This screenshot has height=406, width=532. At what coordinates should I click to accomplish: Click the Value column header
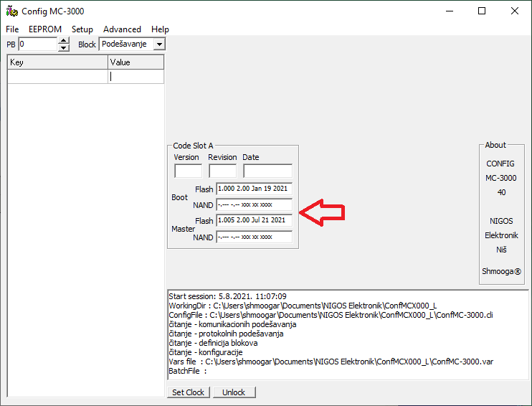pos(136,62)
